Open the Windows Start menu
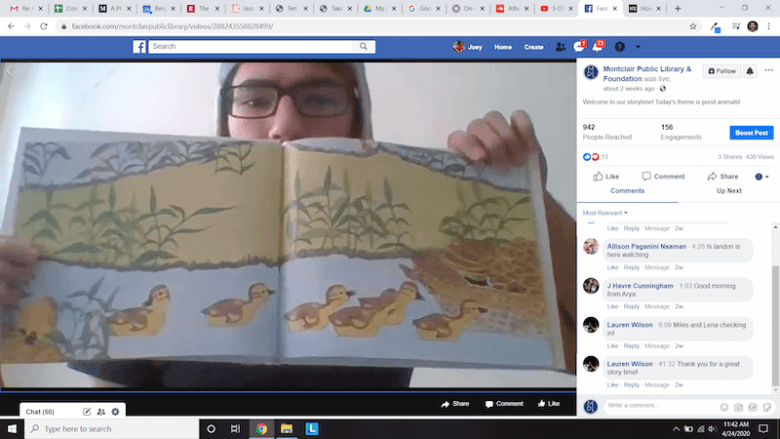This screenshot has width=780, height=439. point(12,429)
